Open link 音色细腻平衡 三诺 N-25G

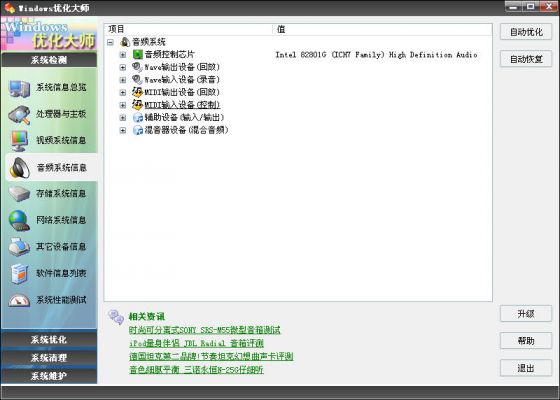(196, 370)
